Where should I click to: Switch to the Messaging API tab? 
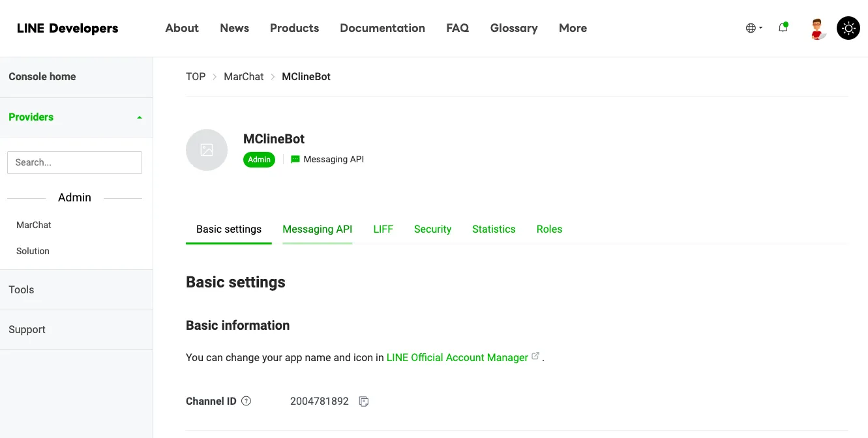(x=318, y=229)
